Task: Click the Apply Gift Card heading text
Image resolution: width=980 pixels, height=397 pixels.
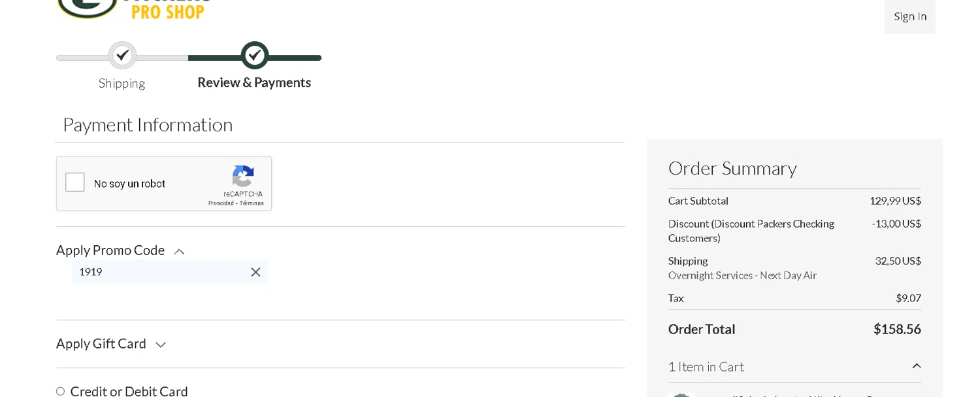Action: [x=101, y=344]
